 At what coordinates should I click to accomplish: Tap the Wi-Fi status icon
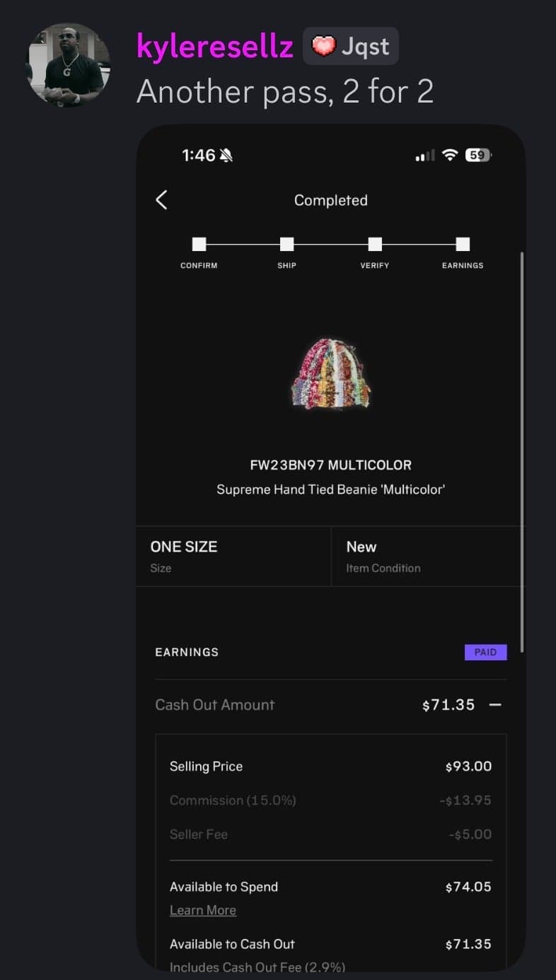(x=450, y=155)
